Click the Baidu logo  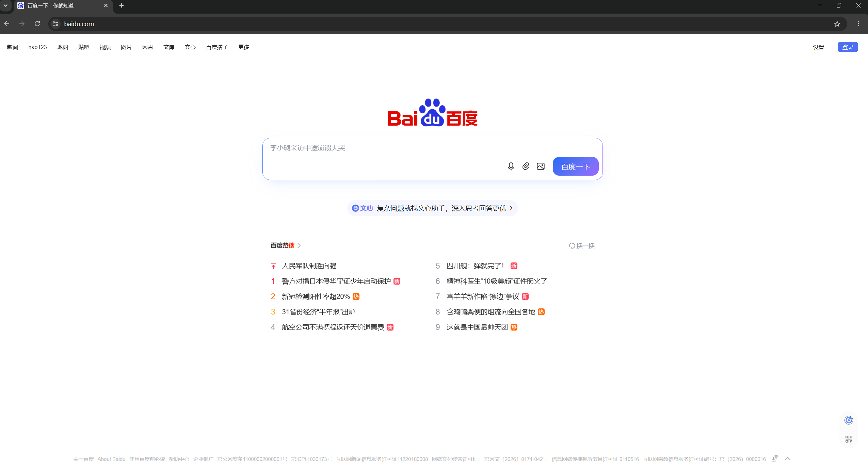coord(432,112)
